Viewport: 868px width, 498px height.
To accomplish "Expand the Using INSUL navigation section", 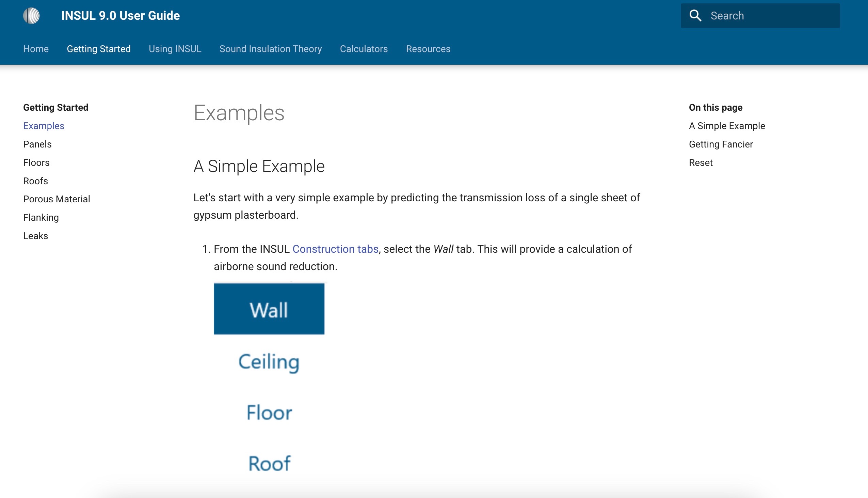I will [175, 49].
